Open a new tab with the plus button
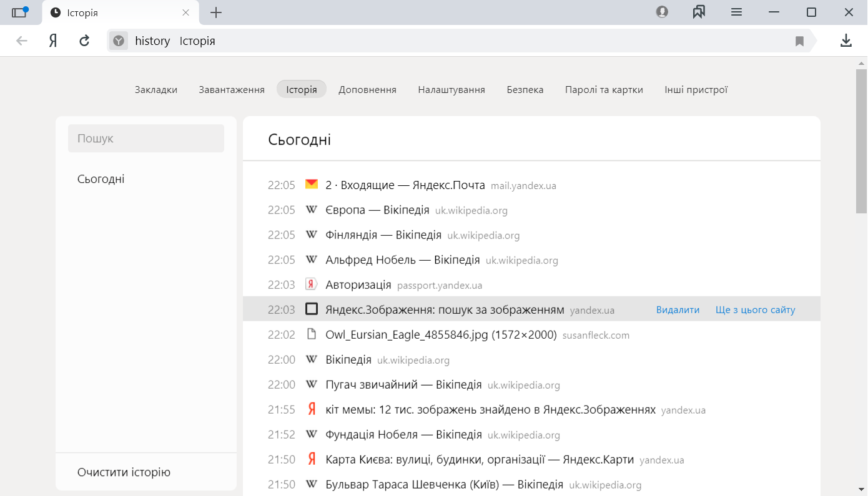Screen dimensions: 868x496 tap(216, 12)
